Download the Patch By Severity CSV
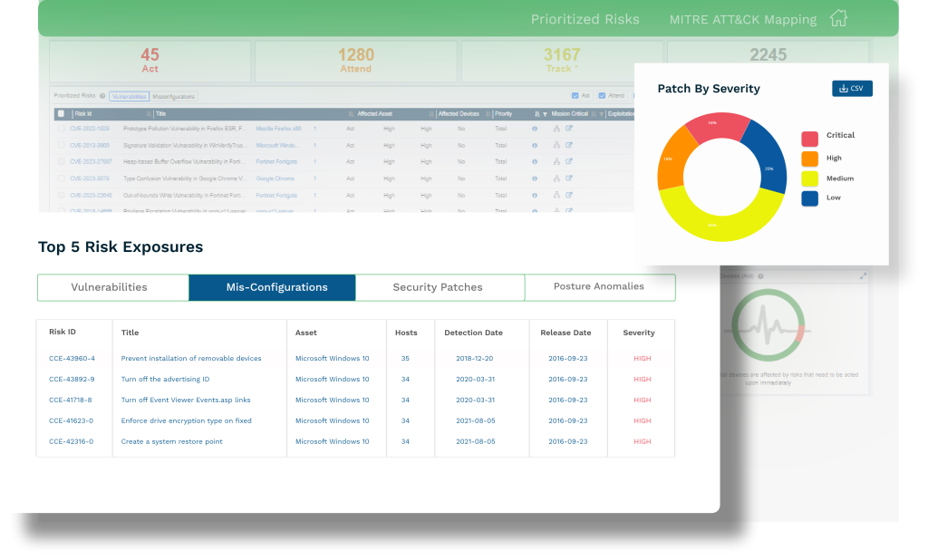Image resolution: width=928 pixels, height=560 pixels. click(x=852, y=89)
